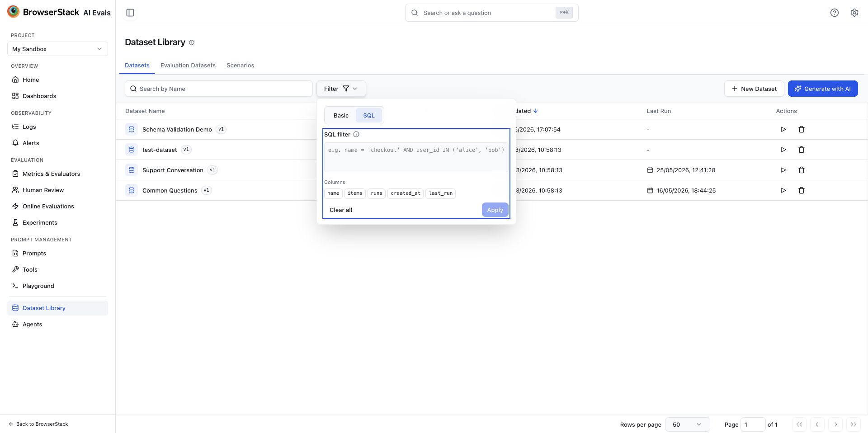Open Human Review page
This screenshot has width=868, height=433.
[57, 190]
